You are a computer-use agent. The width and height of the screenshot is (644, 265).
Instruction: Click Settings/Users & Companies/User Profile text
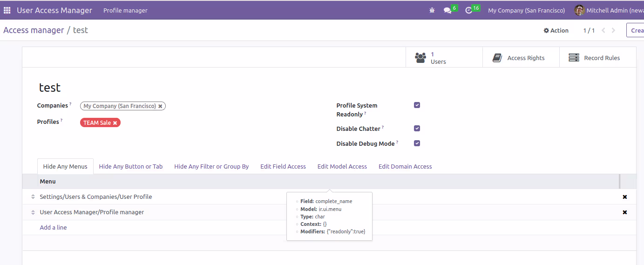(96, 197)
